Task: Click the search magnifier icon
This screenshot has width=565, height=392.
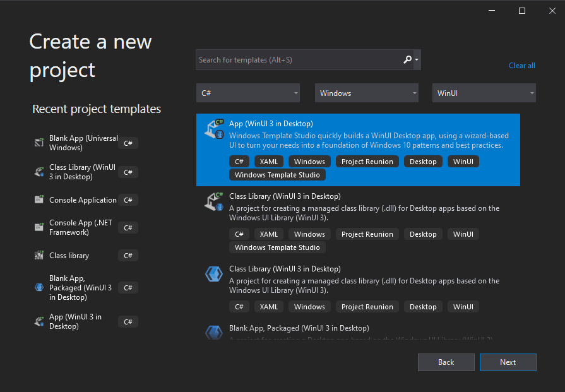Action: (x=408, y=60)
